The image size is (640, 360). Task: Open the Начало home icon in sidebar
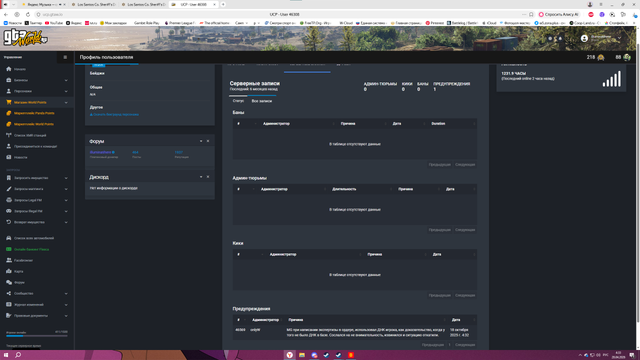pyautogui.click(x=9, y=69)
